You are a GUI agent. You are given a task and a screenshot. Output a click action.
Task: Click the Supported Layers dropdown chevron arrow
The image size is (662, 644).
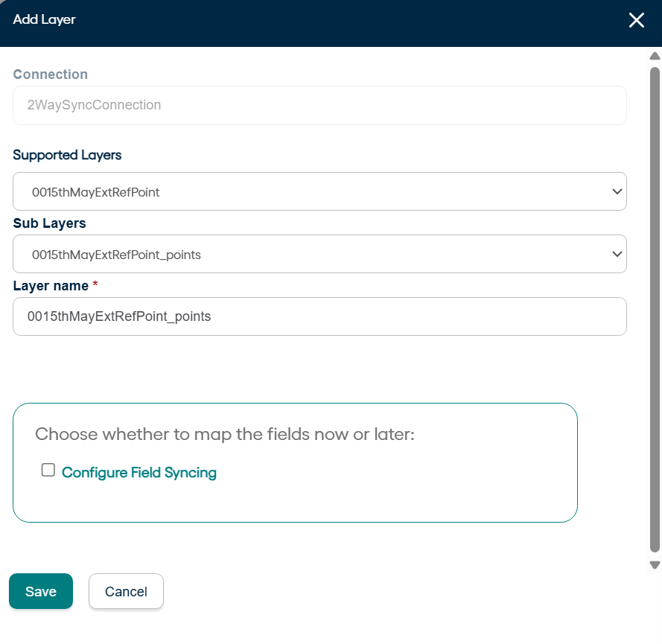pos(617,191)
